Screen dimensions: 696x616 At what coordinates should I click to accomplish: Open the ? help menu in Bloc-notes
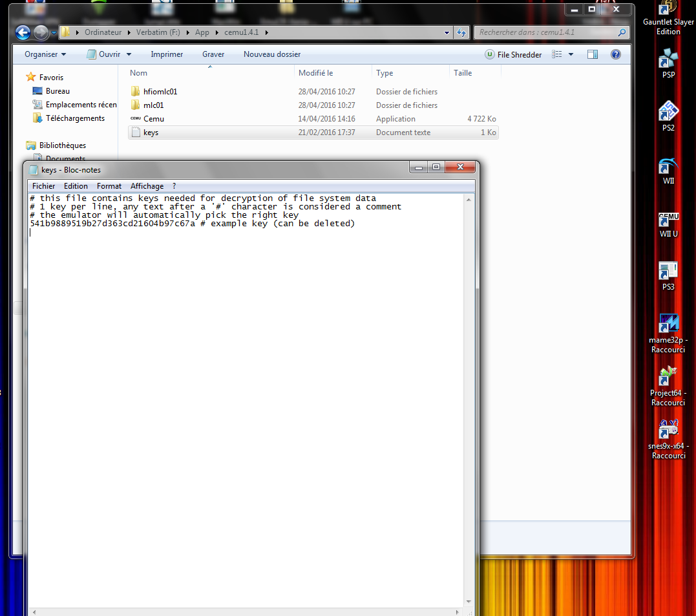point(174,186)
